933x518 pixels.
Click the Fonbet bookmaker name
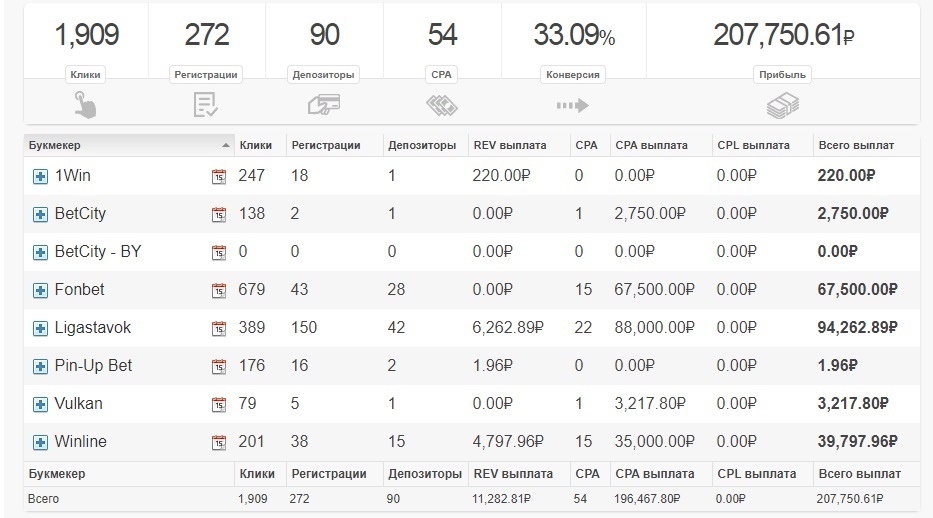pos(79,290)
